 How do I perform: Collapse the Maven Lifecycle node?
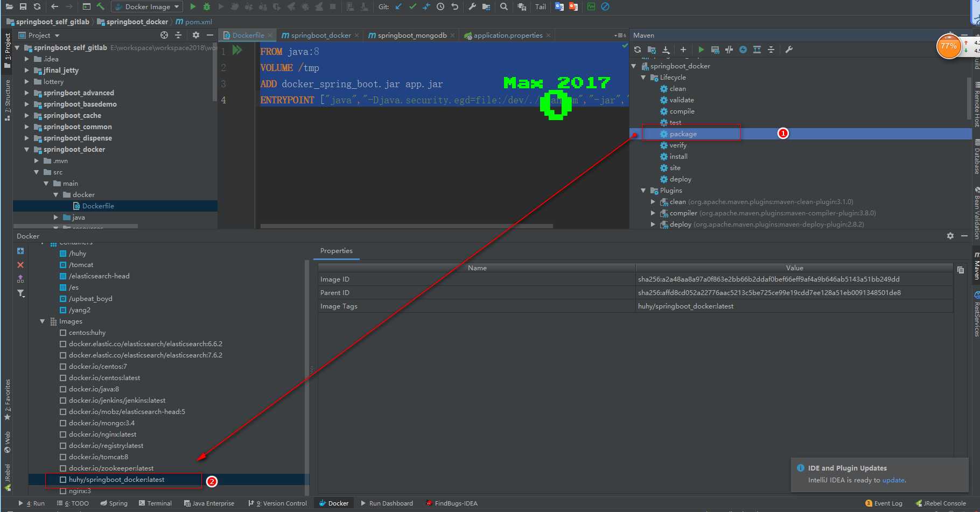[643, 78]
